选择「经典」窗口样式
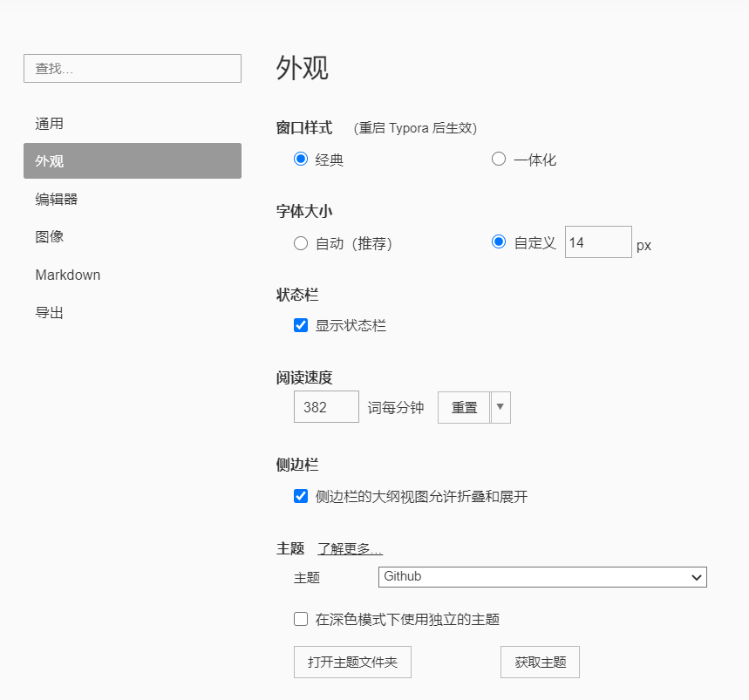 pos(300,159)
